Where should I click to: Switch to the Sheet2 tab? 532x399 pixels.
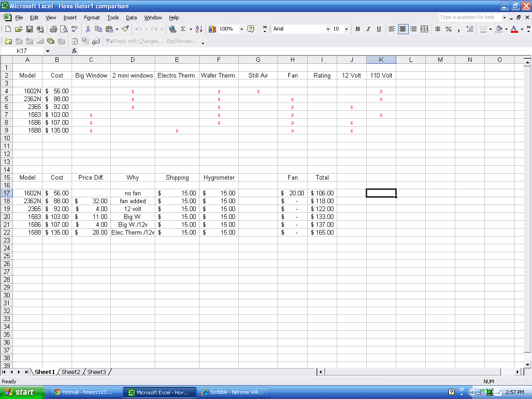pyautogui.click(x=71, y=372)
